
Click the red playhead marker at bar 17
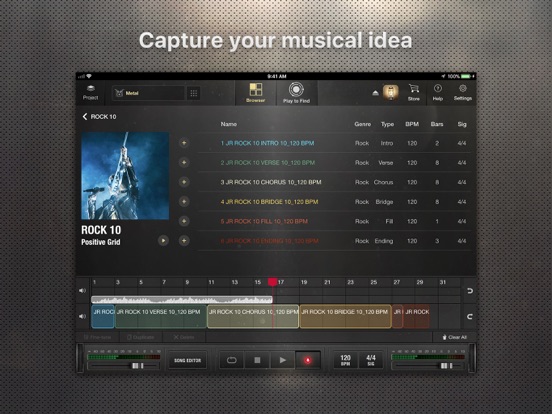point(272,282)
